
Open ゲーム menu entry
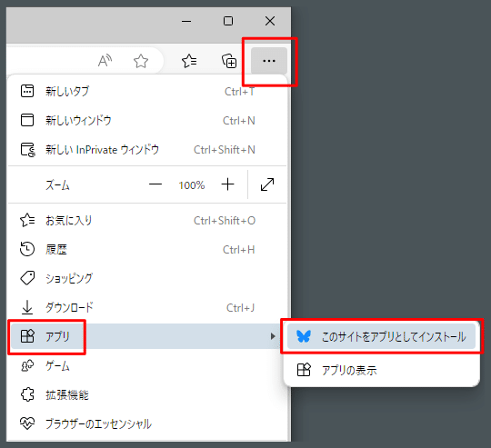(147, 365)
